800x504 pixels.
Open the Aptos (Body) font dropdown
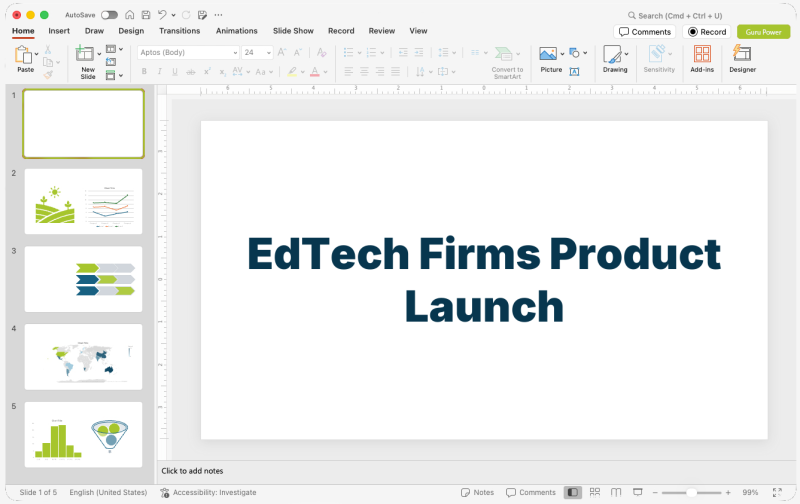tap(235, 53)
